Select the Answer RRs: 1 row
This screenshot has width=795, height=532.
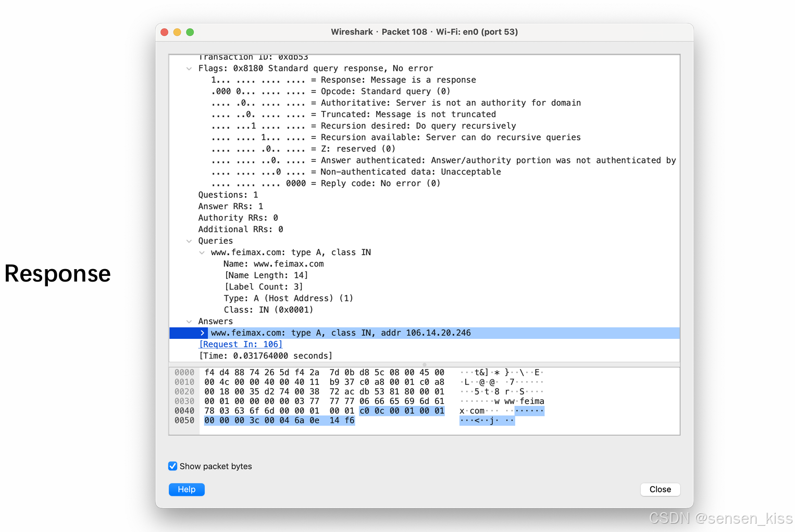[x=230, y=207]
